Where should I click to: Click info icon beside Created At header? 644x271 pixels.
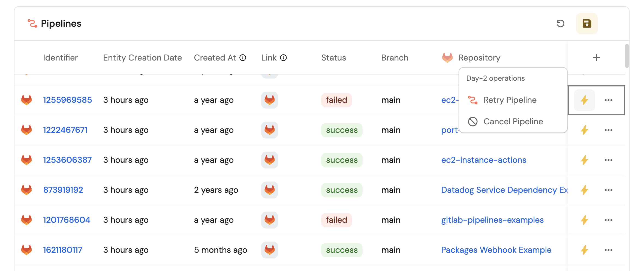click(243, 58)
